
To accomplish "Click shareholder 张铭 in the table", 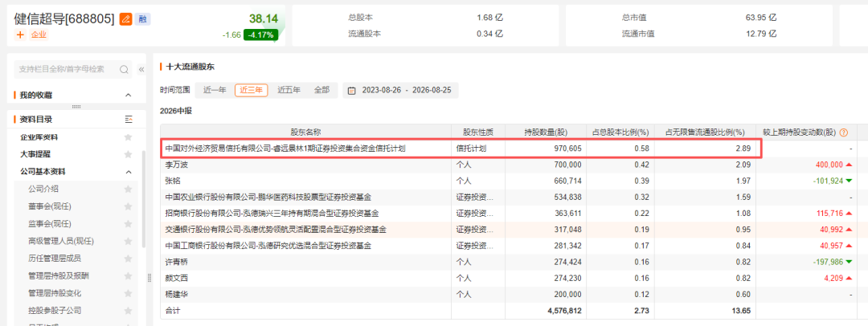I will pyautogui.click(x=172, y=181).
